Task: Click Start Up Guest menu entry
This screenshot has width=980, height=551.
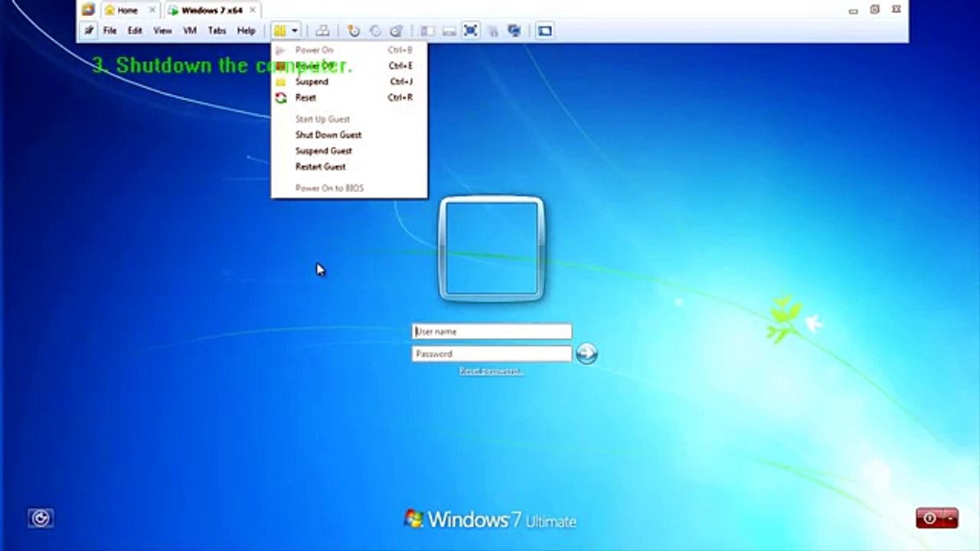Action: click(349, 119)
